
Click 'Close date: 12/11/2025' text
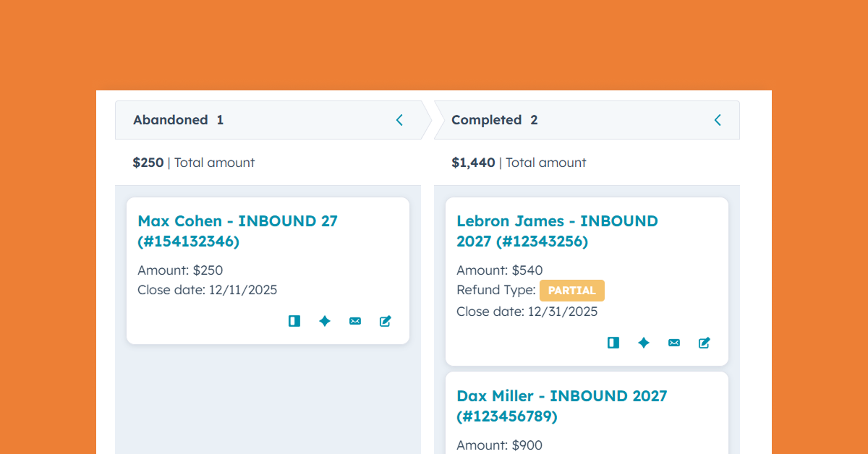(x=207, y=290)
